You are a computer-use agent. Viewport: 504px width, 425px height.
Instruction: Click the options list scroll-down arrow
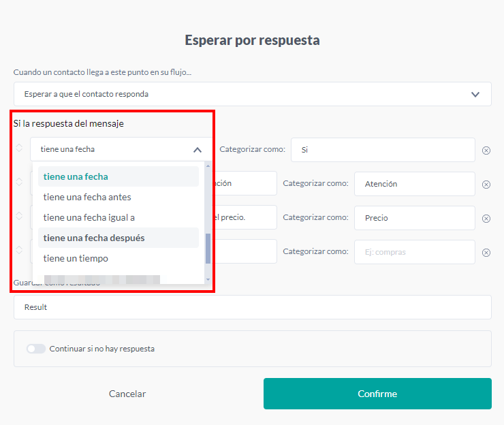pyautogui.click(x=208, y=279)
